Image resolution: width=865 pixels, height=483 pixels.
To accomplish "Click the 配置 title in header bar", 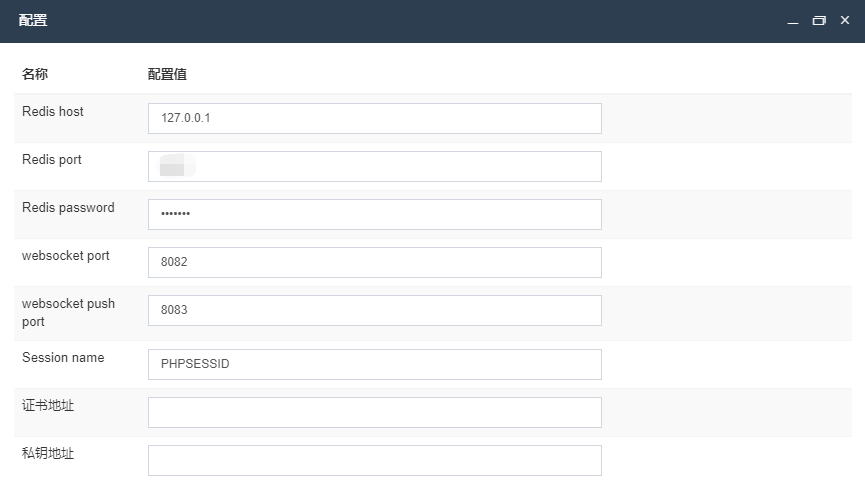I will point(33,21).
